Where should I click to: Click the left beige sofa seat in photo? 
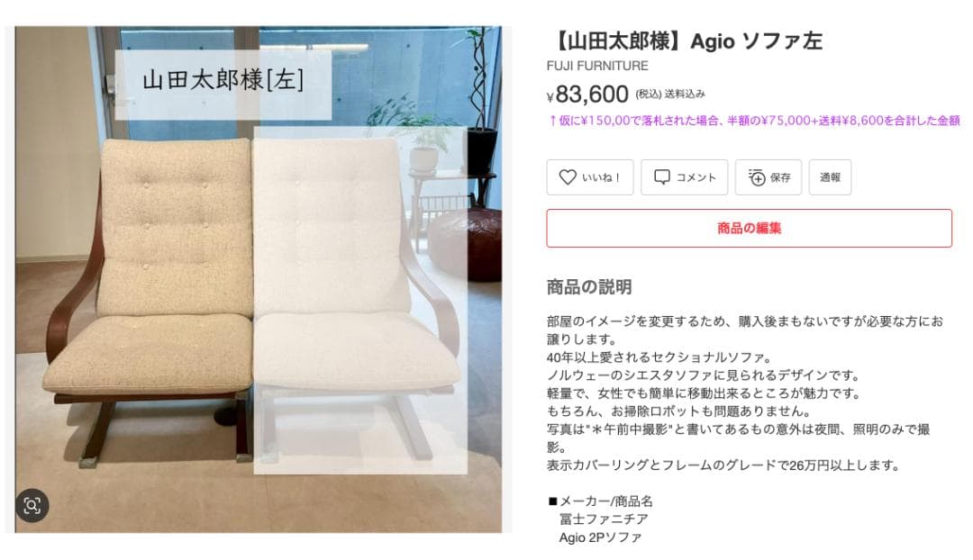click(149, 353)
